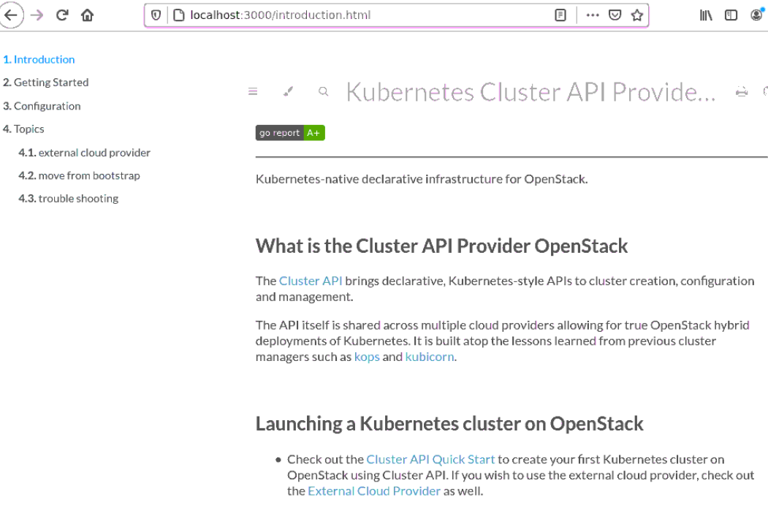This screenshot has height=532, width=768.
Task: Open the Library toolbar icon
Action: [706, 15]
